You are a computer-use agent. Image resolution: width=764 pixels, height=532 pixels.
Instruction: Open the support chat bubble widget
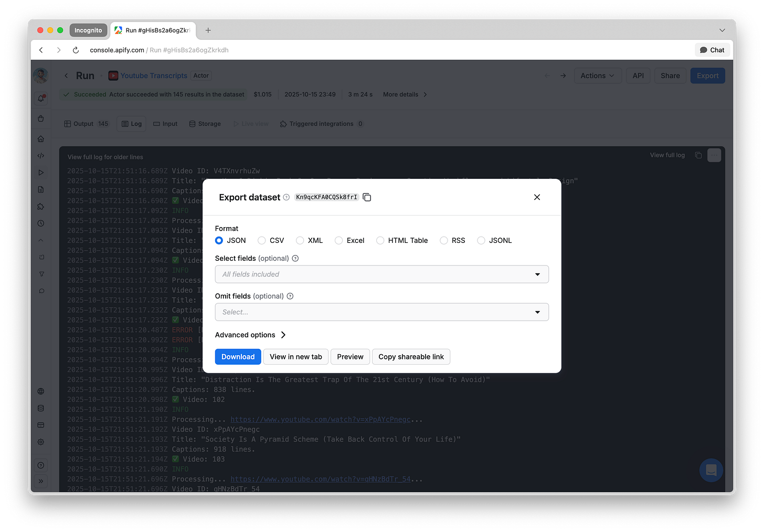tap(711, 470)
